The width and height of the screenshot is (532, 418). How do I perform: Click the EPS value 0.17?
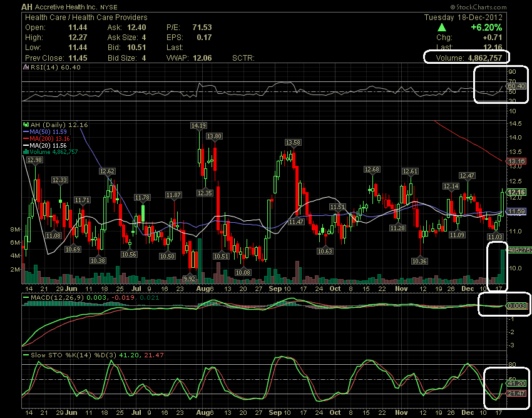point(204,38)
